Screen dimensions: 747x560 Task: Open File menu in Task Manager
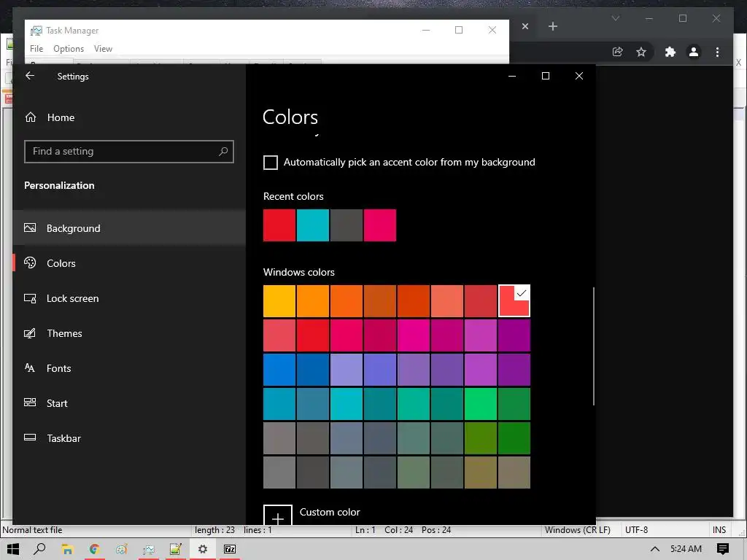pyautogui.click(x=36, y=49)
